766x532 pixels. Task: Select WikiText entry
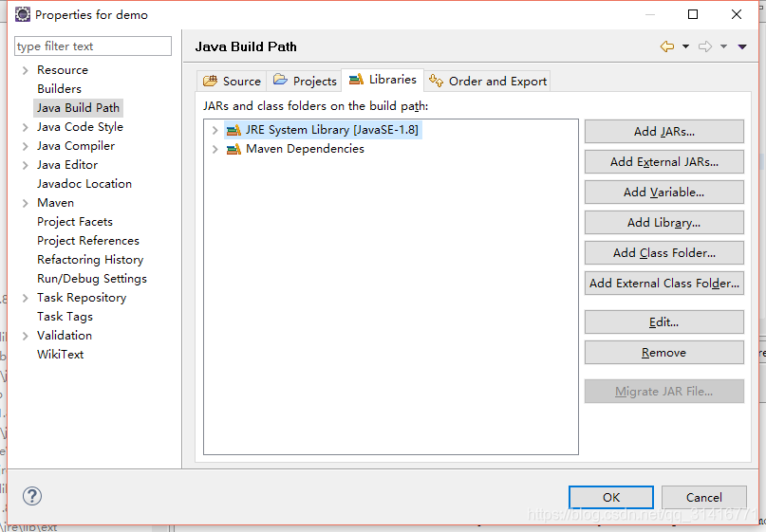coord(60,355)
